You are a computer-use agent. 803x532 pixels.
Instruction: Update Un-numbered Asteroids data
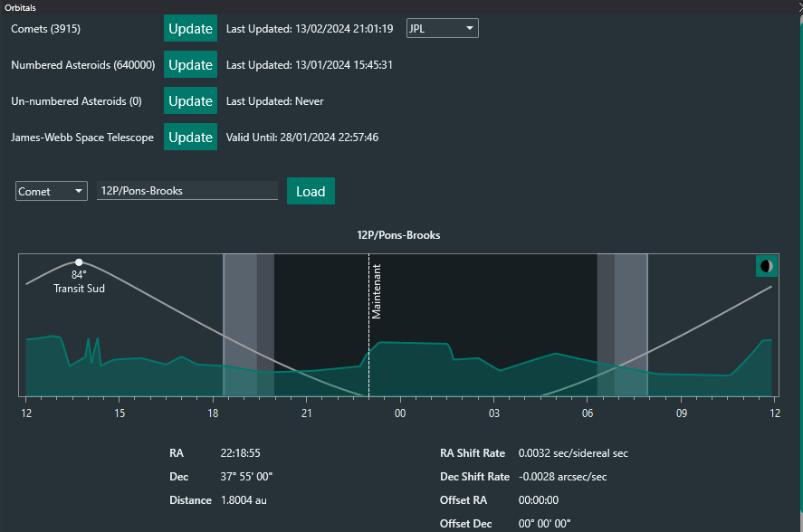tap(190, 100)
